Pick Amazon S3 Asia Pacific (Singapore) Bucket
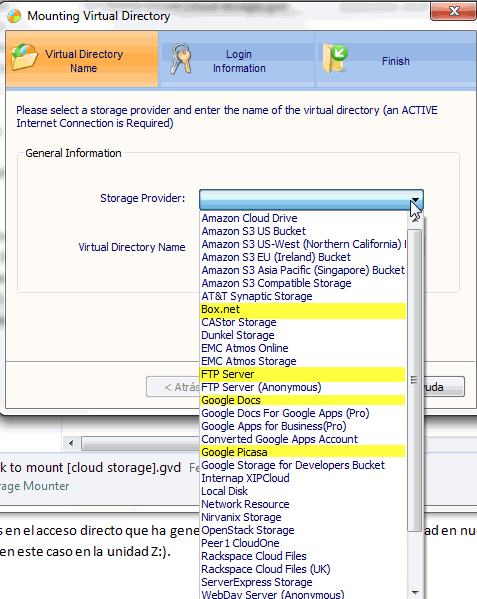Image resolution: width=477 pixels, height=599 pixels. (x=303, y=270)
